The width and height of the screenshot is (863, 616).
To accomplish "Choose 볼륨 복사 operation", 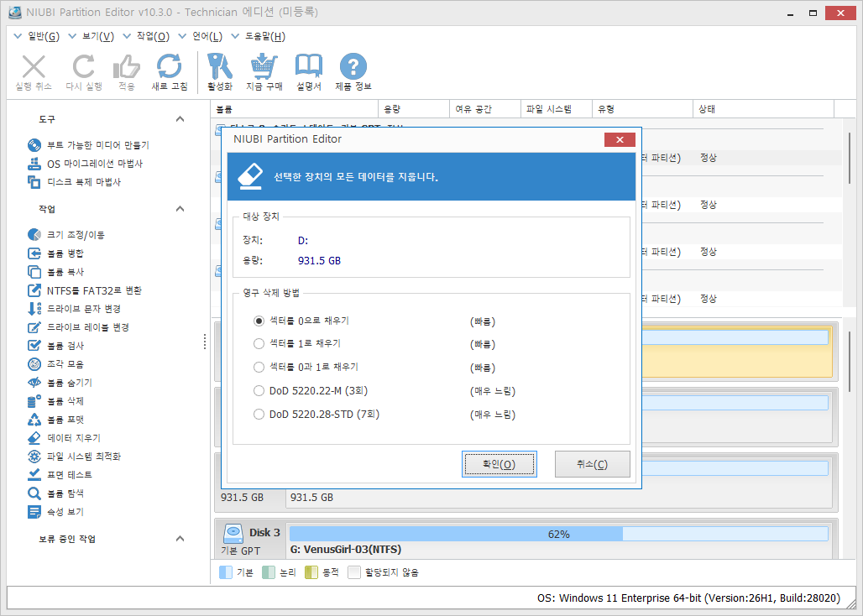I will 55,272.
